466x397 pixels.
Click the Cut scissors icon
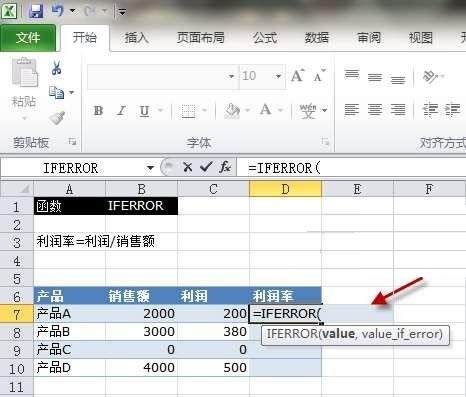[x=56, y=68]
